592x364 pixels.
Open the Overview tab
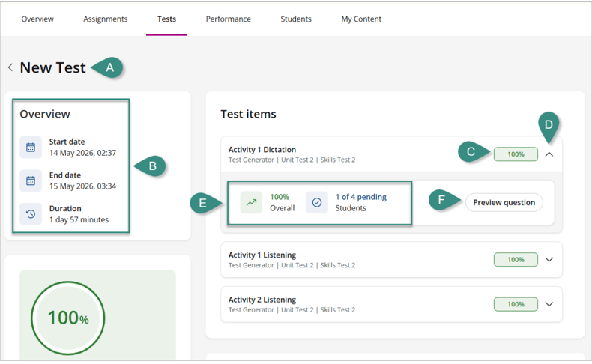coord(37,19)
